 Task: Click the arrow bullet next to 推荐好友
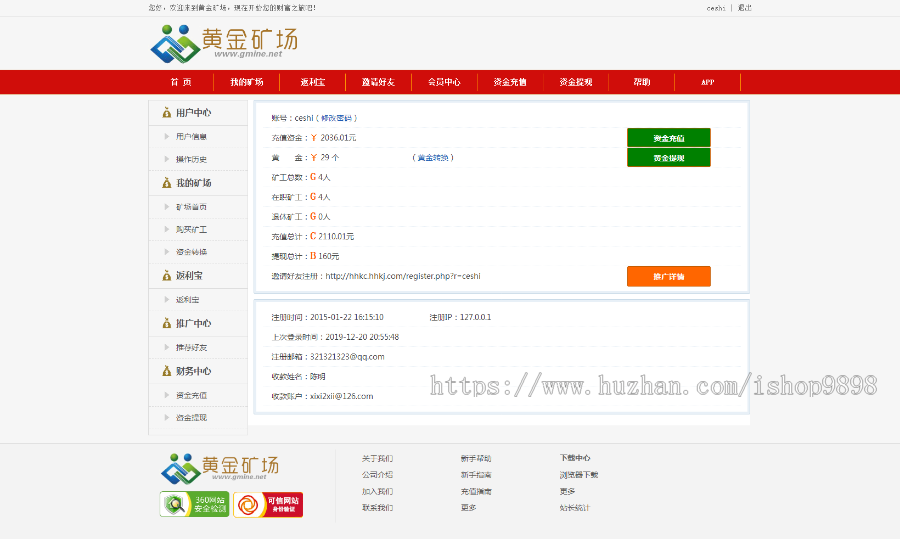pyautogui.click(x=166, y=347)
